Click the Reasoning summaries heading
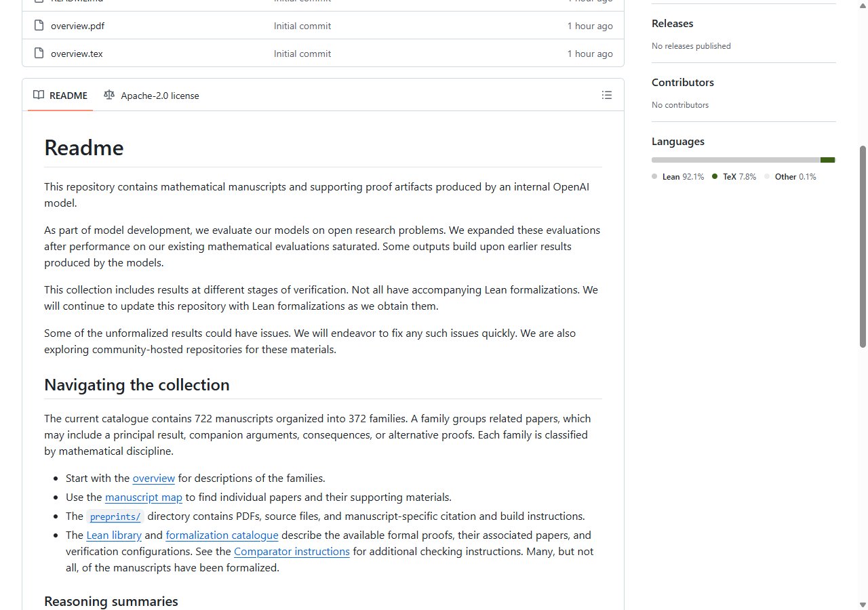868x610 pixels. (x=111, y=601)
